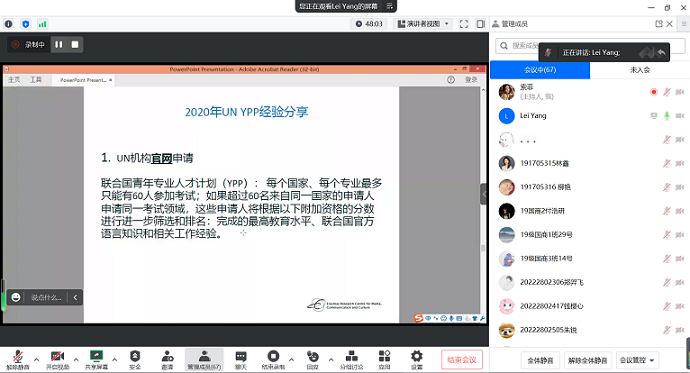Open Breakout rooms icon
This screenshot has width=690, height=373.
tap(351, 359)
